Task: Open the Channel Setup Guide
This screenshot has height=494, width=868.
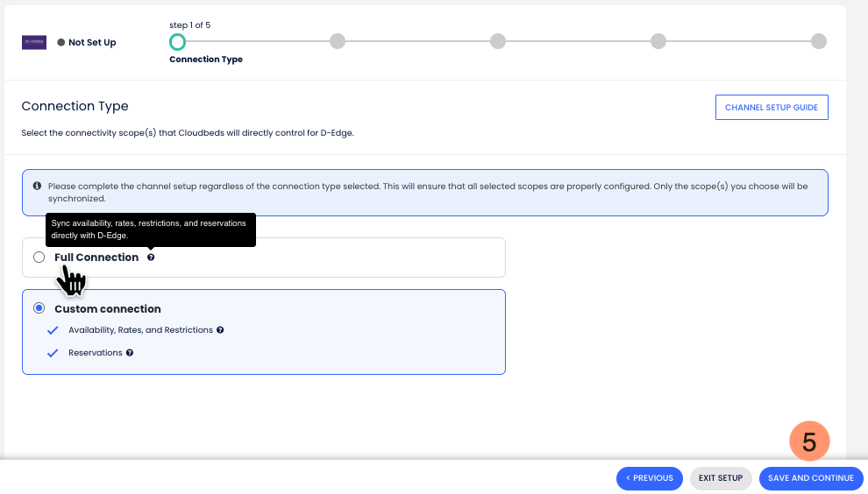Action: click(772, 108)
